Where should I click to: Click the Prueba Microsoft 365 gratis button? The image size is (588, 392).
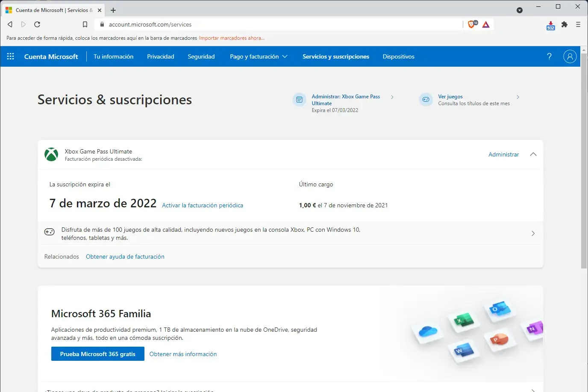click(98, 354)
